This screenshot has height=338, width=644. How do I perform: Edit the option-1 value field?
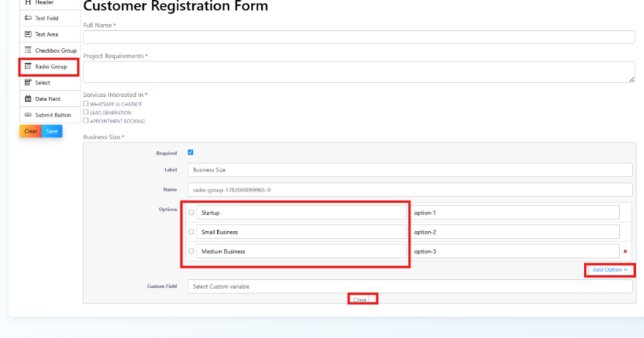coord(514,213)
